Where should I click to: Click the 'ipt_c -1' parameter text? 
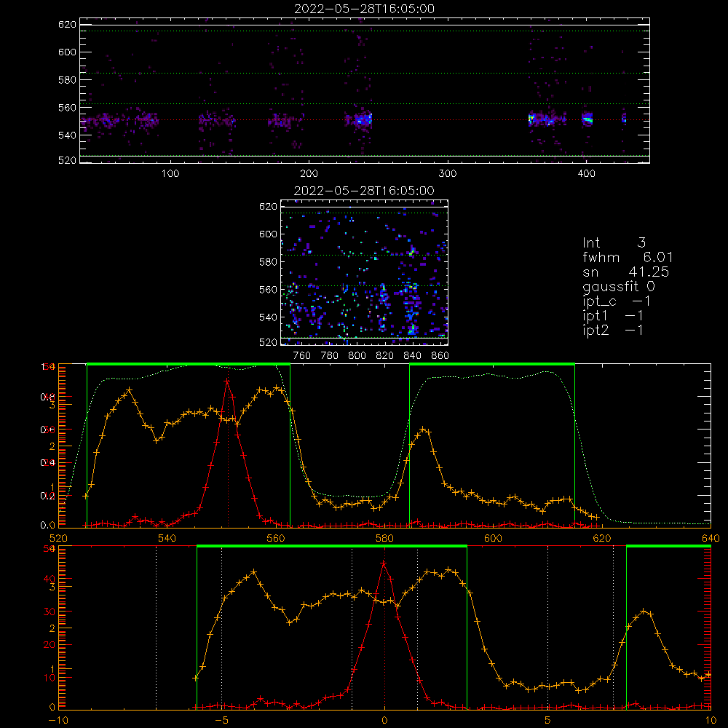tap(616, 301)
